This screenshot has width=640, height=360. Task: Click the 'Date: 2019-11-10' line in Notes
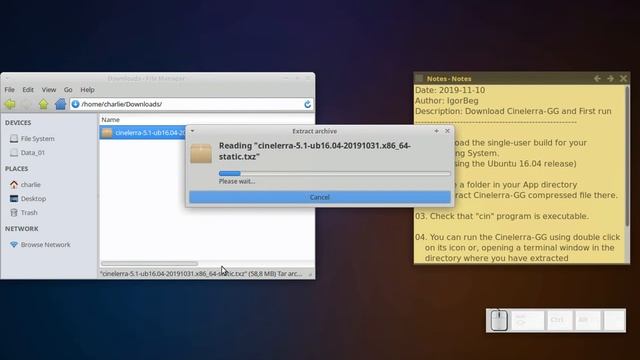click(x=450, y=90)
